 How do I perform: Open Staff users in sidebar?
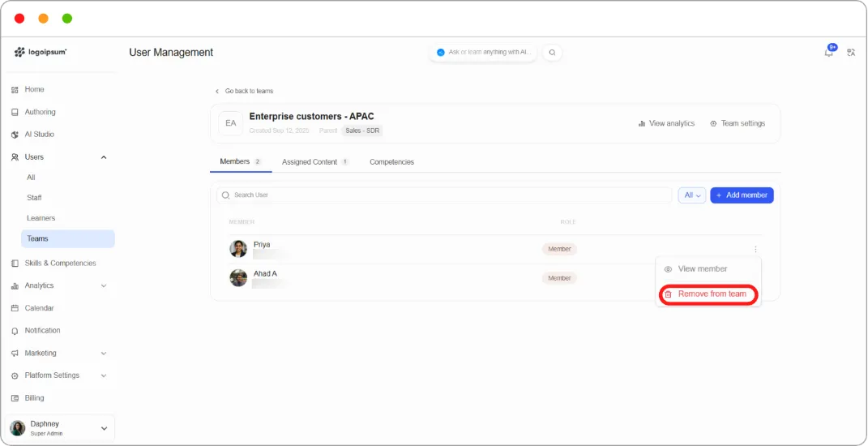click(34, 198)
